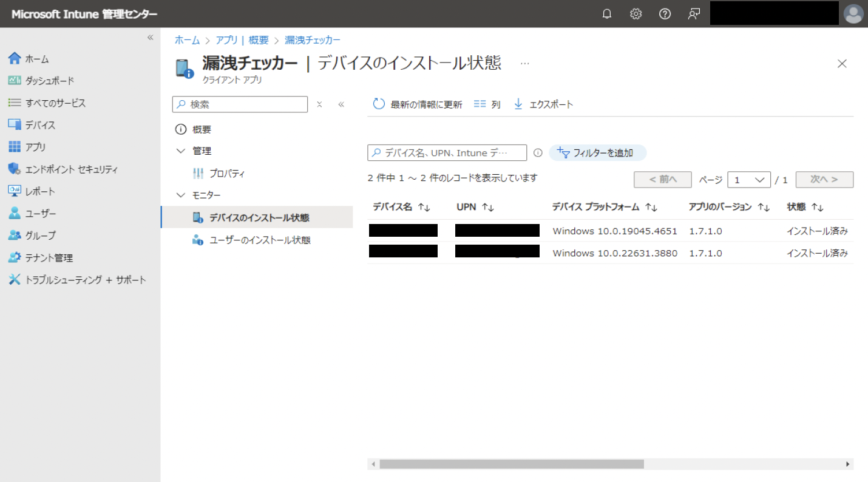Click 最新の情報に更新 refresh button
Viewport: 868px width, 482px height.
[418, 104]
